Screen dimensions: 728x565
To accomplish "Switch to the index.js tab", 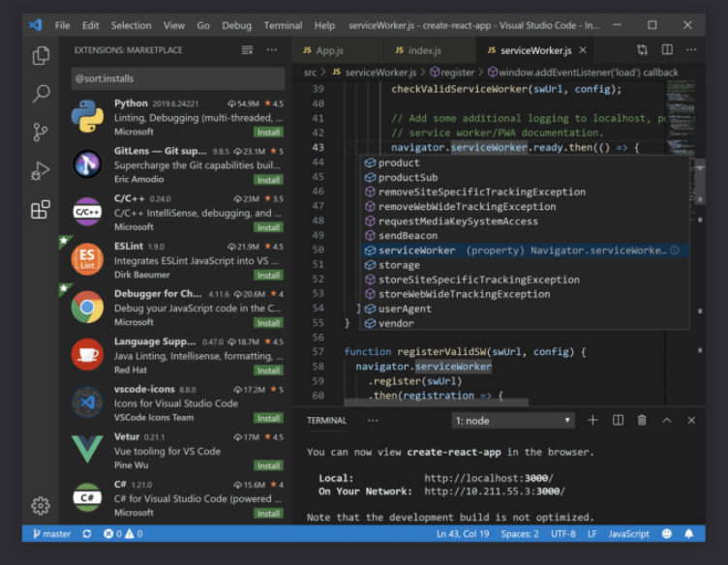I will tap(430, 50).
